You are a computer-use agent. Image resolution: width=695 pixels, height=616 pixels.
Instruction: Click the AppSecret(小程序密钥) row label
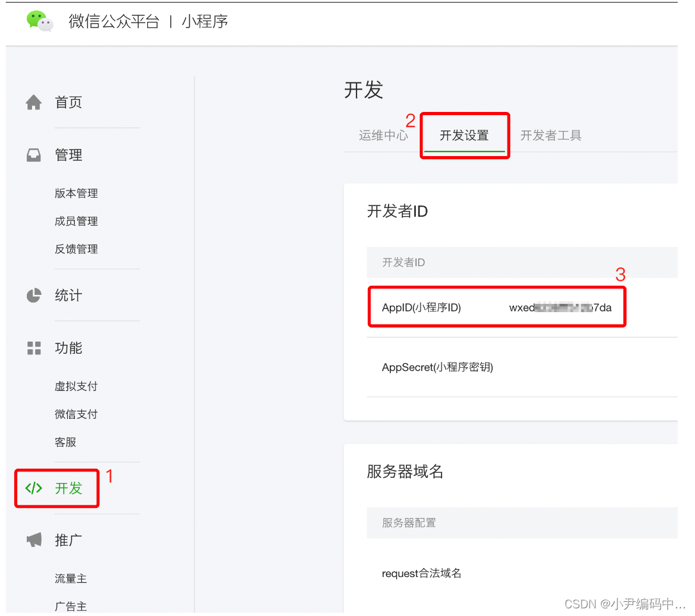point(438,367)
